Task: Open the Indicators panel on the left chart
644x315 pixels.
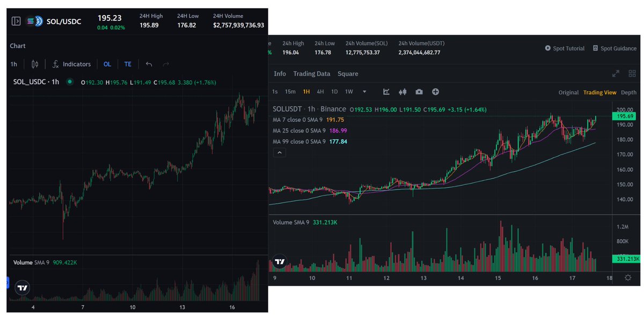Action: (77, 64)
